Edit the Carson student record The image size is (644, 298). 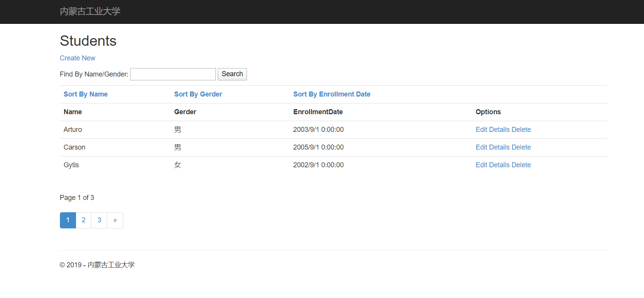(481, 147)
